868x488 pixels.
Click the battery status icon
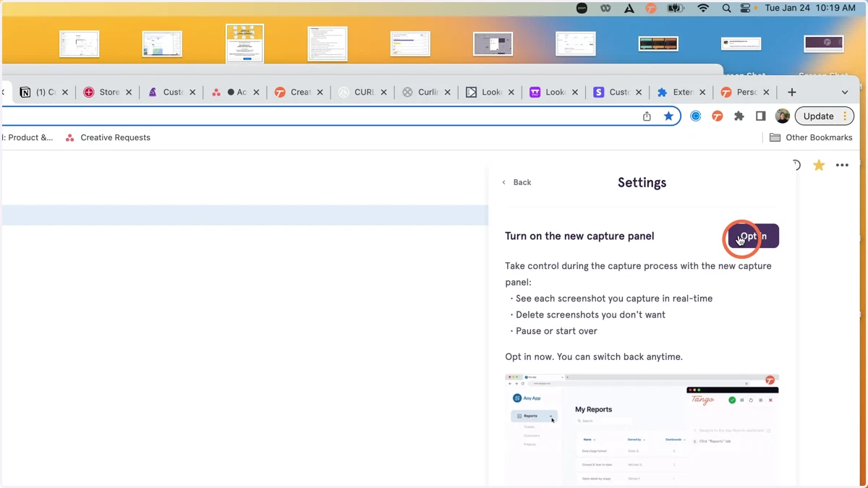[676, 8]
